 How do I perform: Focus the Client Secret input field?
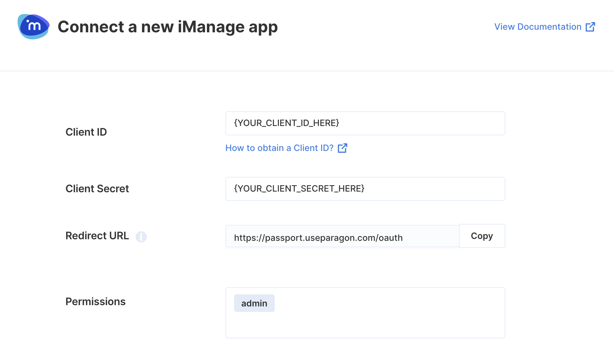[x=365, y=189]
